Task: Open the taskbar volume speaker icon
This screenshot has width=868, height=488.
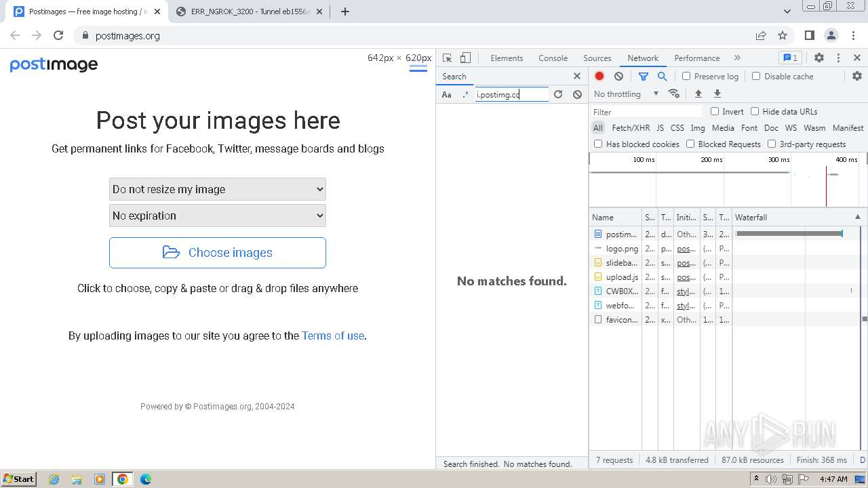Action: [771, 479]
